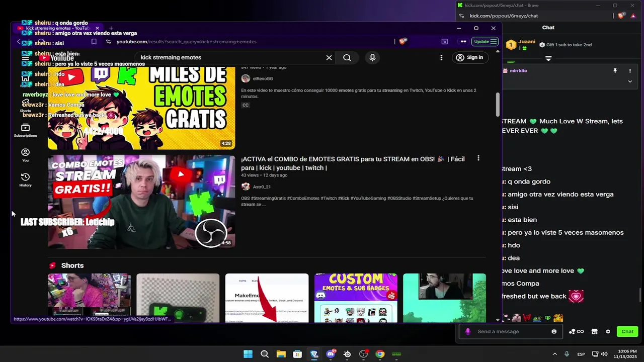The width and height of the screenshot is (644, 362).
Task: Click Brave Rewards triangle icon
Action: tap(633, 16)
